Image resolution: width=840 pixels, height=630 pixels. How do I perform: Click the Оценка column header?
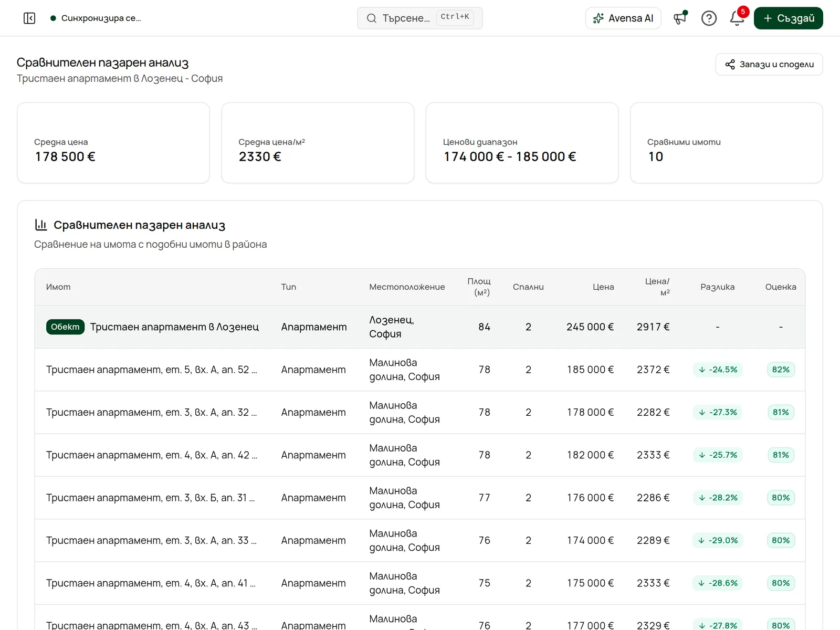click(781, 287)
